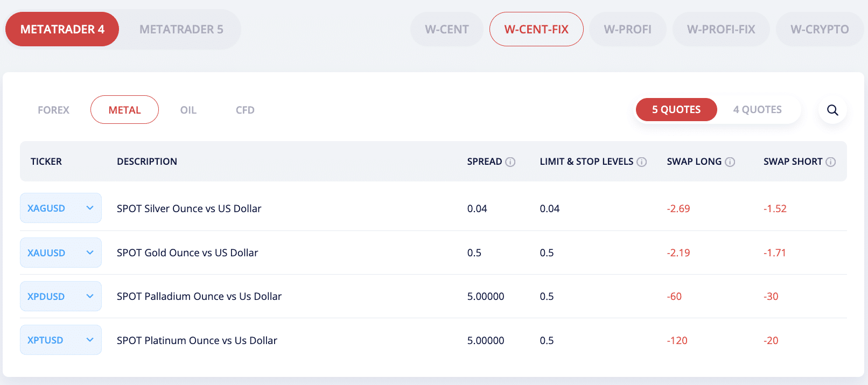Click 'SPOT Platinum Ounce vs Us Dollar' description
The height and width of the screenshot is (385, 868).
[197, 340]
